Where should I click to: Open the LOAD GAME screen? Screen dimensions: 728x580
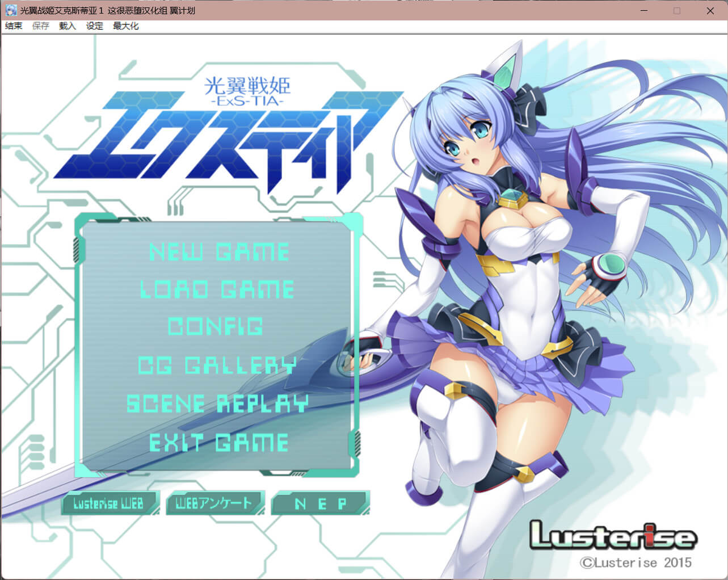[x=217, y=289]
